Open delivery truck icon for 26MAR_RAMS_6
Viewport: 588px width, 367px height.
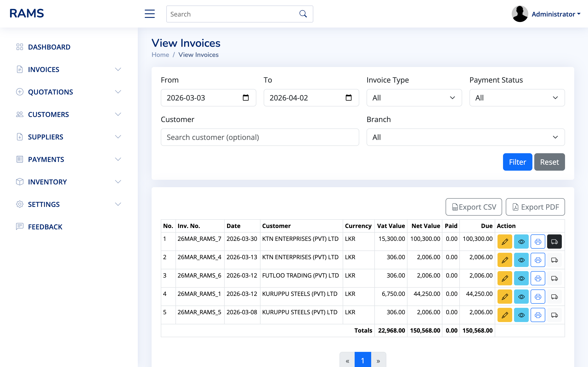pos(554,278)
